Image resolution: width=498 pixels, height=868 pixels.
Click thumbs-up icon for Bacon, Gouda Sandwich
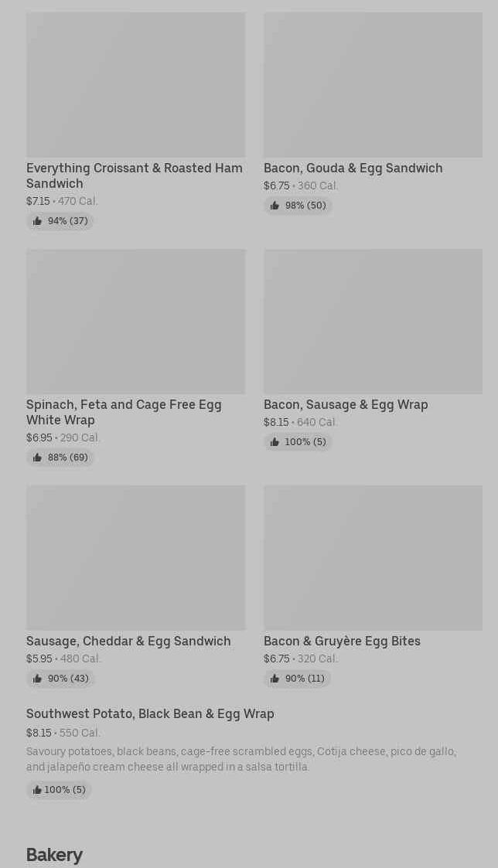click(275, 206)
